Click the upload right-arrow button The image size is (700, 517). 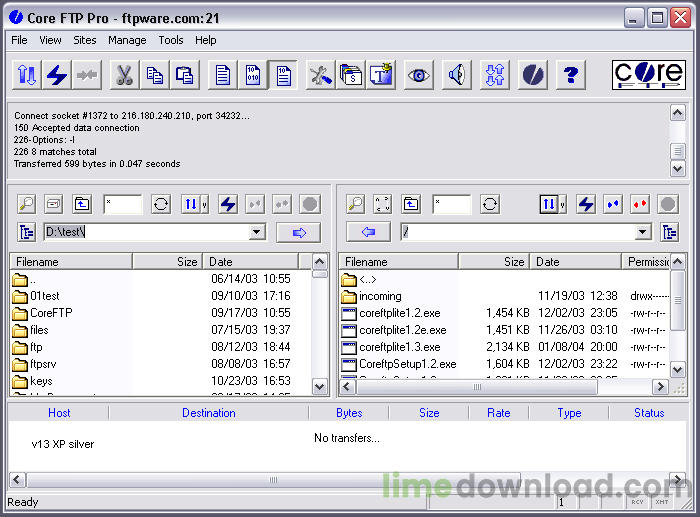pos(298,233)
